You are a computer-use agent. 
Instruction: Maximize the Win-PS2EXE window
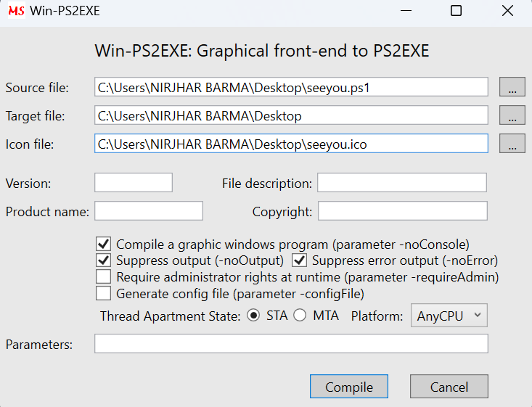click(456, 11)
